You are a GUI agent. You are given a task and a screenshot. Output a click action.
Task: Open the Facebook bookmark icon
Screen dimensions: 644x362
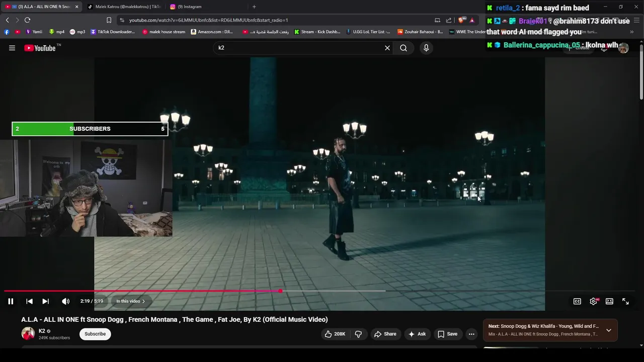pos(7,32)
